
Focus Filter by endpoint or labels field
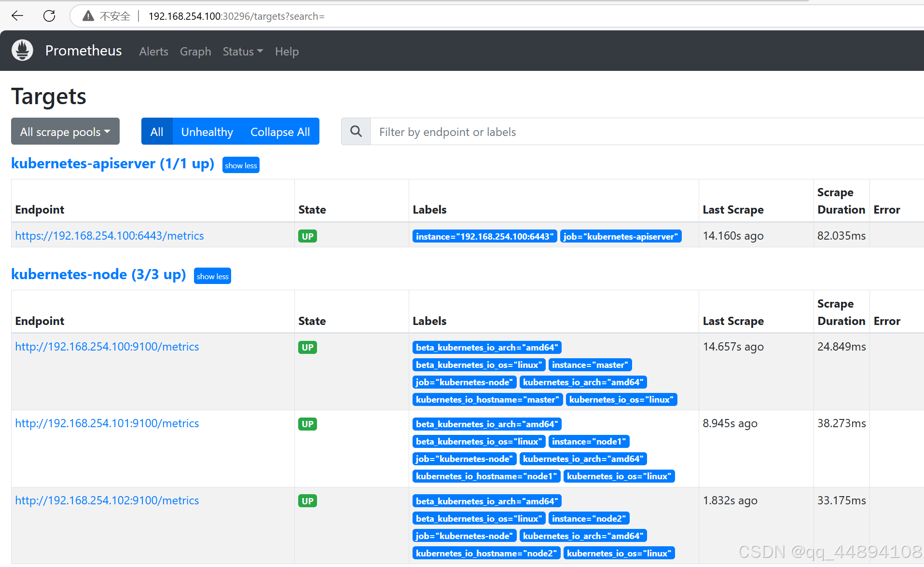(x=647, y=131)
